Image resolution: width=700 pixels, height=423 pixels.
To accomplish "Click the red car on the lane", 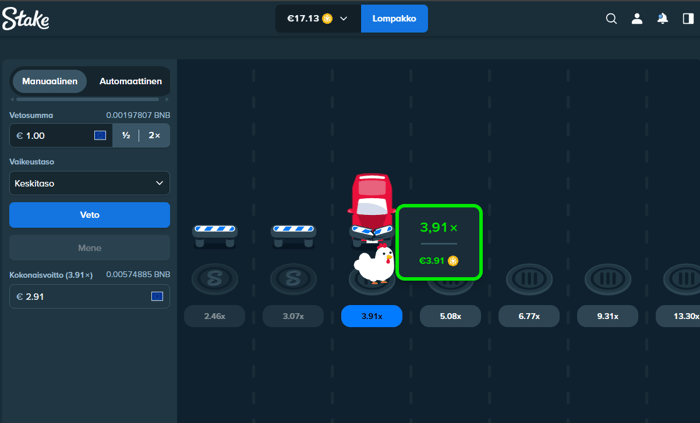I will pyautogui.click(x=371, y=208).
